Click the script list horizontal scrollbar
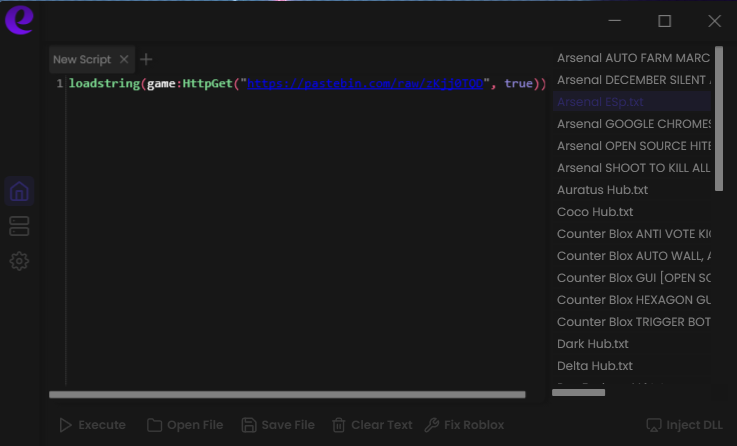The width and height of the screenshot is (737, 446). tap(578, 392)
